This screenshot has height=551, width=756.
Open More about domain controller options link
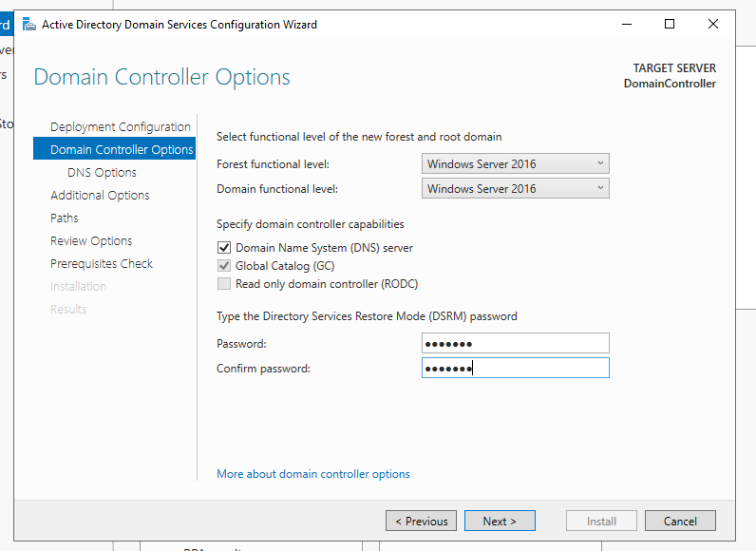click(313, 474)
